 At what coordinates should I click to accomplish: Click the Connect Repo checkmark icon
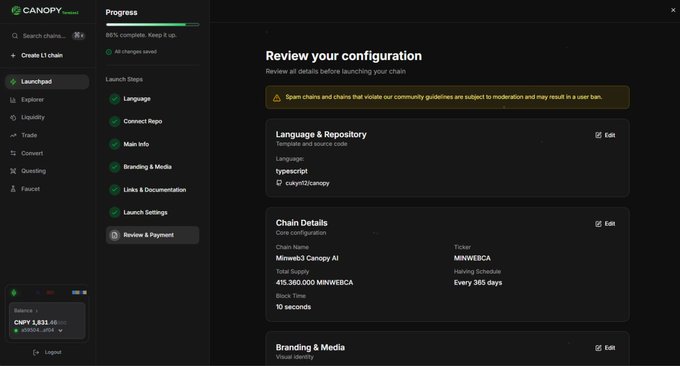coord(114,121)
